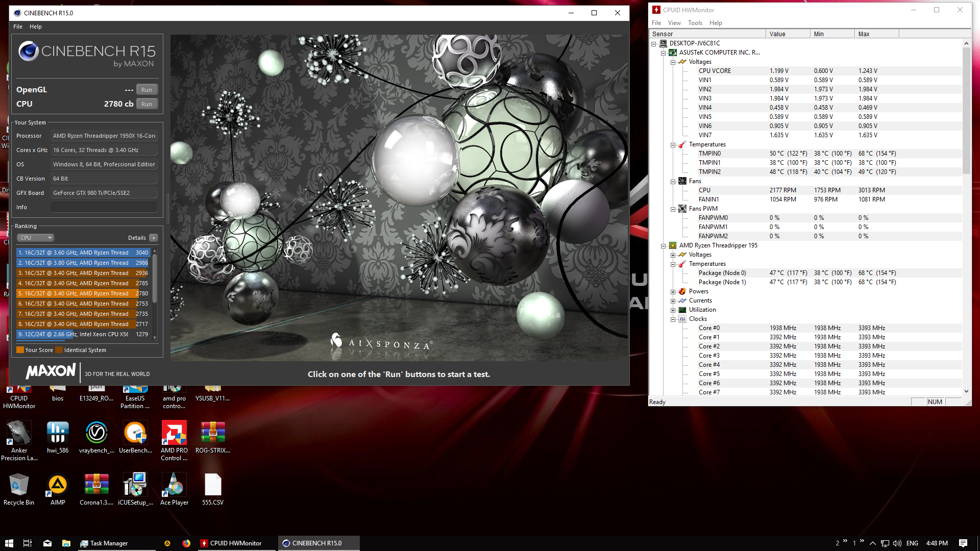Select the vraybench desktop icon

point(96,437)
